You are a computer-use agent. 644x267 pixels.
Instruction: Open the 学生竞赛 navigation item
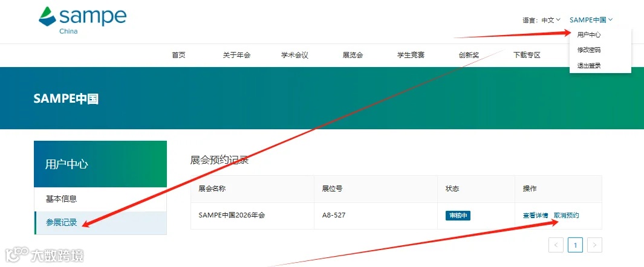[x=411, y=55]
